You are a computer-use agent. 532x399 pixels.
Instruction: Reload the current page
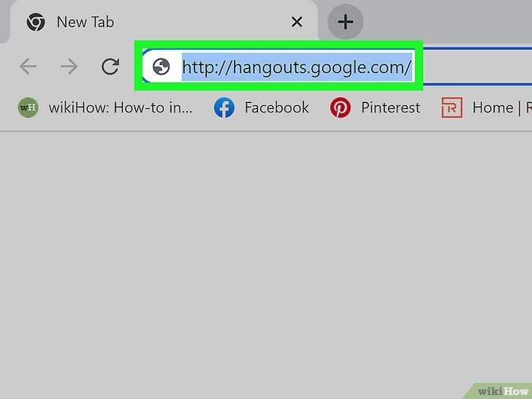click(110, 66)
